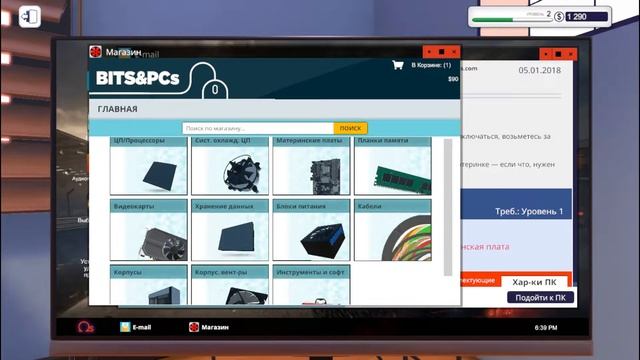This screenshot has width=640, height=360.
Task: Open the В Корзине (1) cart link
Action: click(x=431, y=65)
